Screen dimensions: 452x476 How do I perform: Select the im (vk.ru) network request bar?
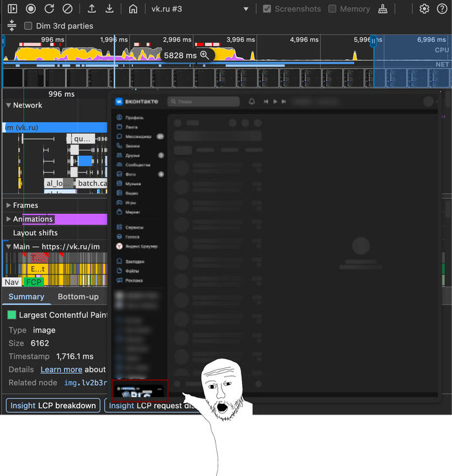(x=55, y=127)
